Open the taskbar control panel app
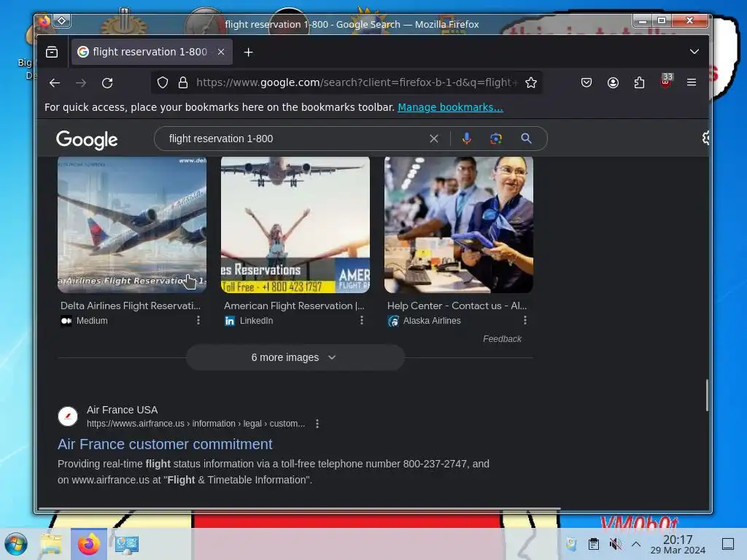The height and width of the screenshot is (560, 747). tap(127, 544)
